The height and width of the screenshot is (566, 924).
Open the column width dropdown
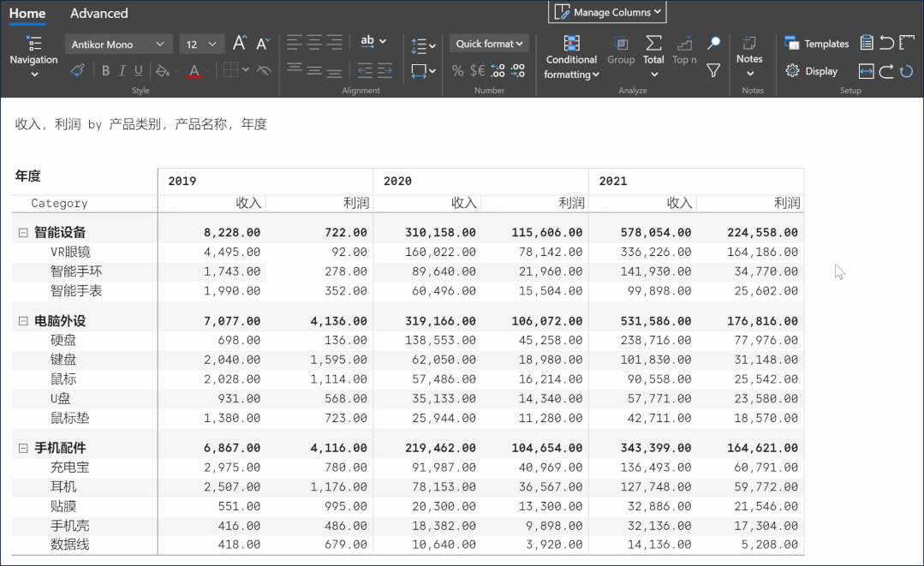pyautogui.click(x=423, y=71)
